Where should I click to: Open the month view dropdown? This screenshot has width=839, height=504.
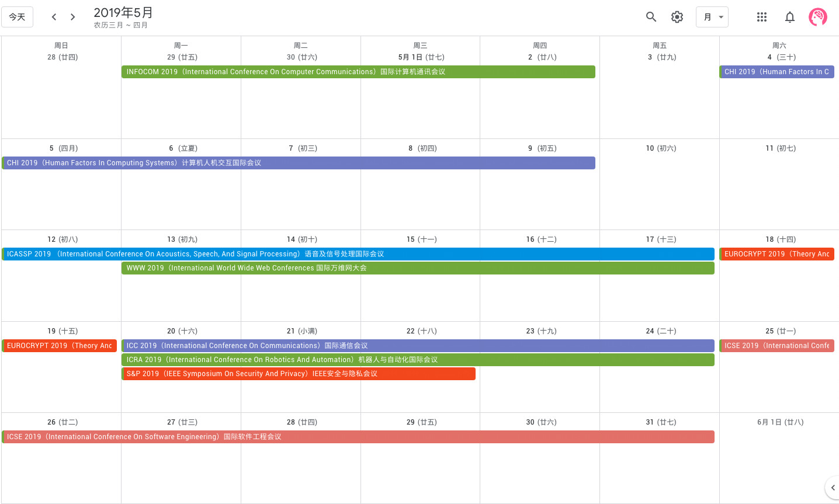712,17
